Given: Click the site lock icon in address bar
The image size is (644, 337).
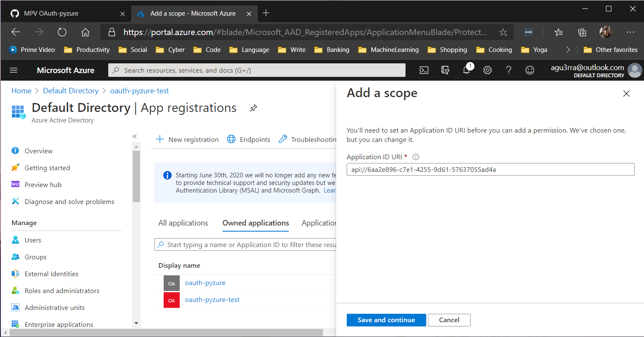Looking at the screenshot, I should (x=112, y=32).
